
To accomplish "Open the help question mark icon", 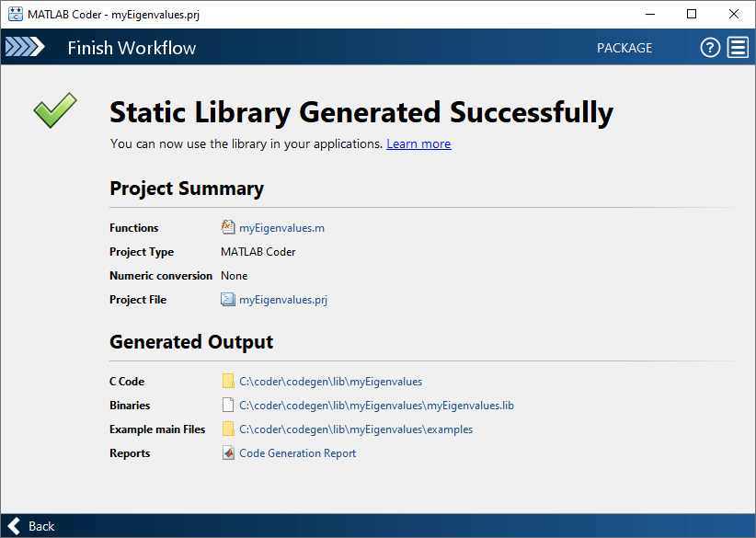I will [x=710, y=48].
